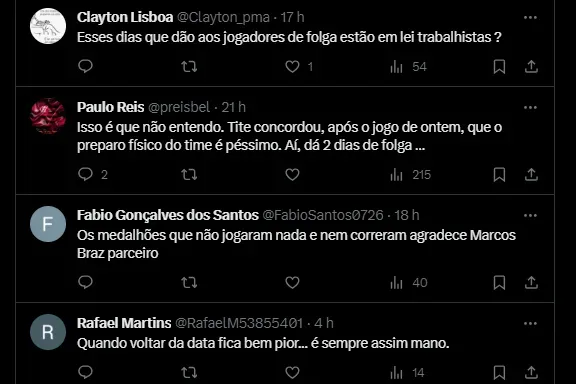The width and height of the screenshot is (576, 384).
Task: Visit @FabioSantos0726 handle link
Action: [x=323, y=215]
